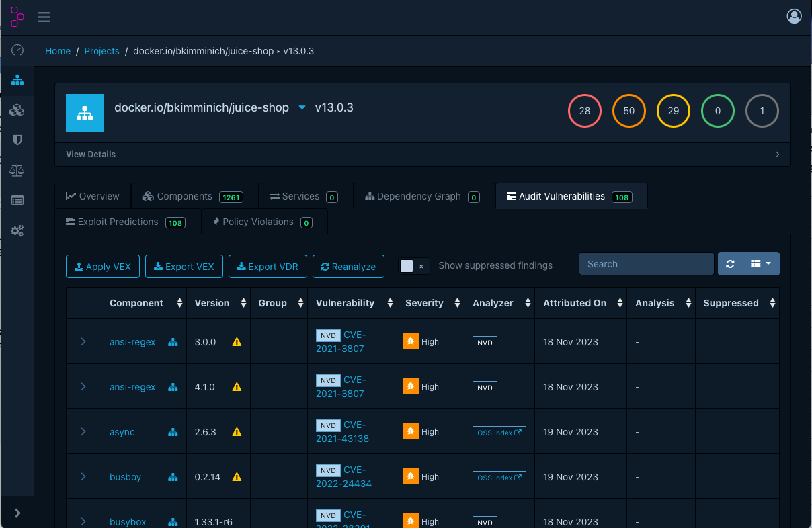This screenshot has width=812, height=528.
Task: Open the Dashboard gauge icon in sidebar
Action: click(17, 50)
